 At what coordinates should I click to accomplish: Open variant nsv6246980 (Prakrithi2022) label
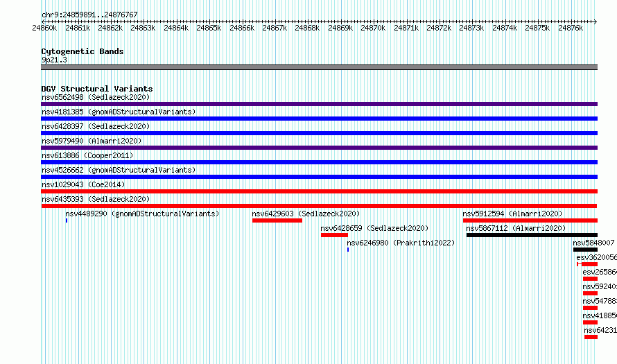(x=401, y=243)
